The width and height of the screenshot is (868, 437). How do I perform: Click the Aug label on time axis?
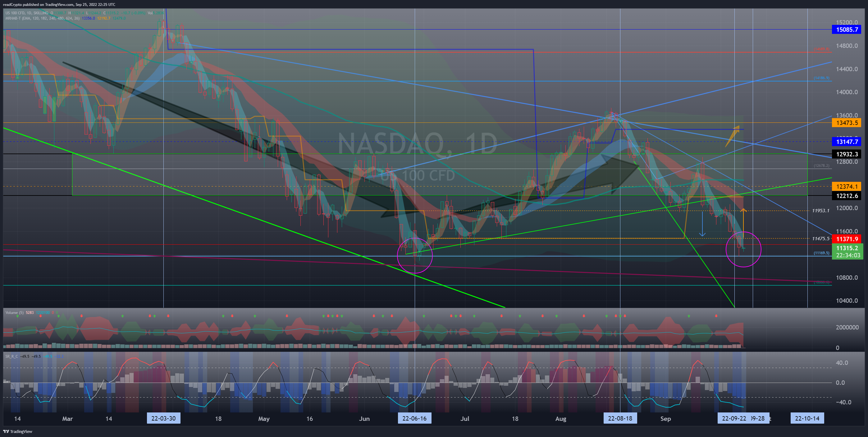[x=561, y=419]
